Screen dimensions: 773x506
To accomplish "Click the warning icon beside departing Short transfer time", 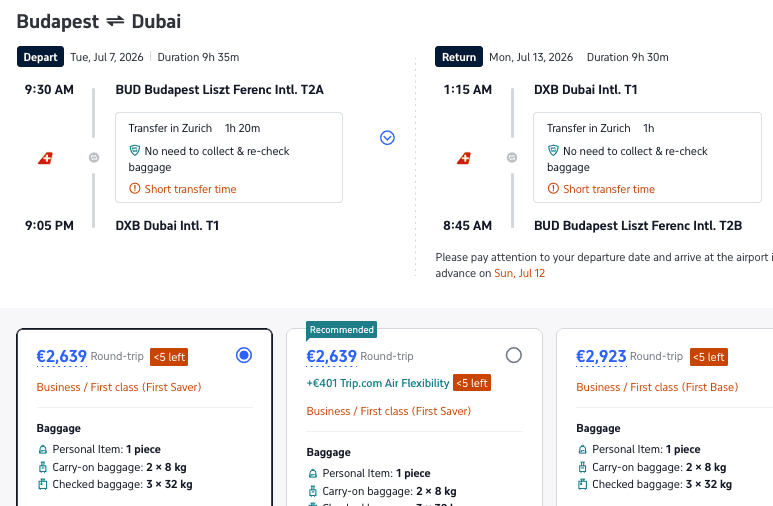I will tap(135, 189).
